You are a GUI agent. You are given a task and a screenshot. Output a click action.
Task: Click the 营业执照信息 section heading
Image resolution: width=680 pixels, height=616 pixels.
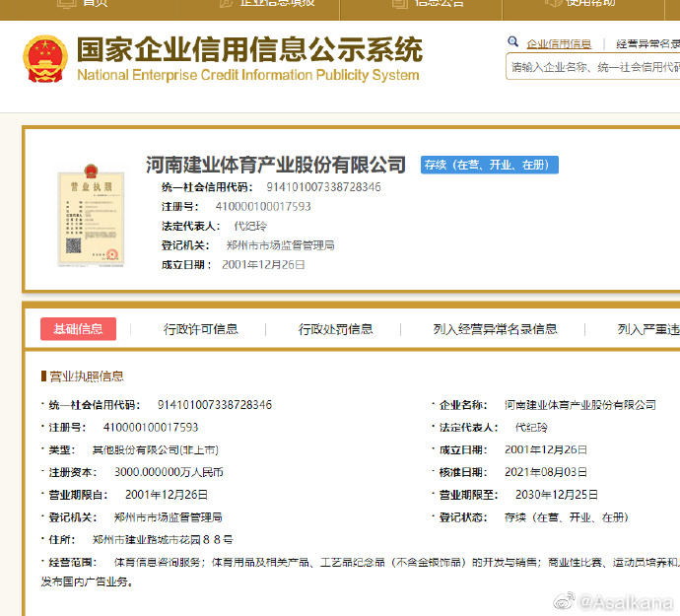click(x=86, y=376)
